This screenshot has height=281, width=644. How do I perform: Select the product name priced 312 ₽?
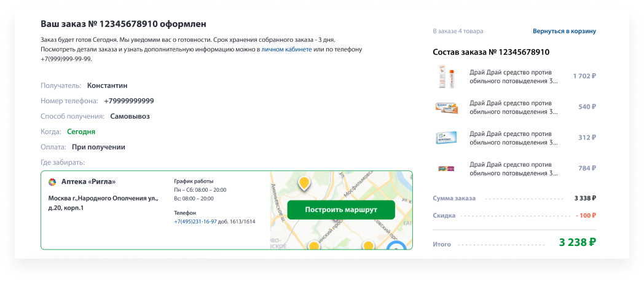click(514, 138)
